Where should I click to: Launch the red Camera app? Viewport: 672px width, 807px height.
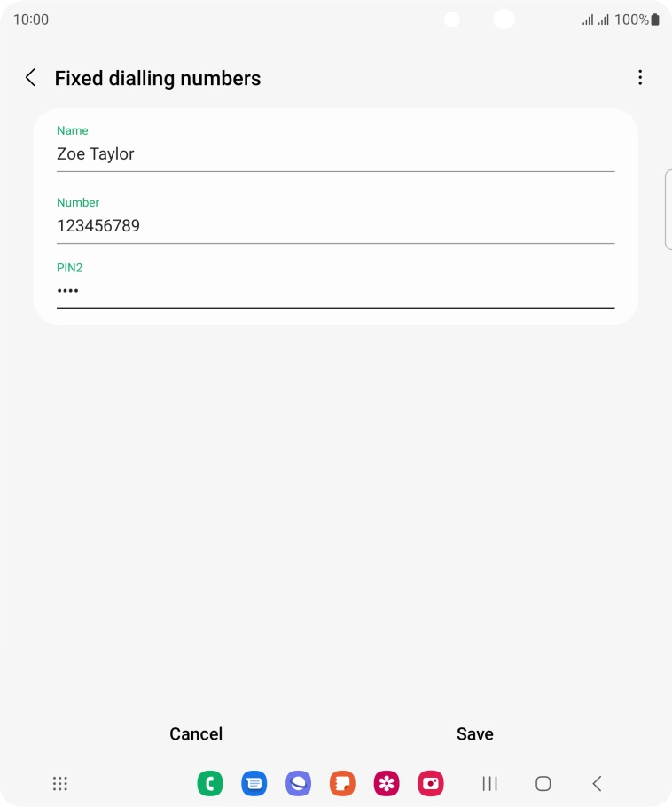[x=431, y=783]
